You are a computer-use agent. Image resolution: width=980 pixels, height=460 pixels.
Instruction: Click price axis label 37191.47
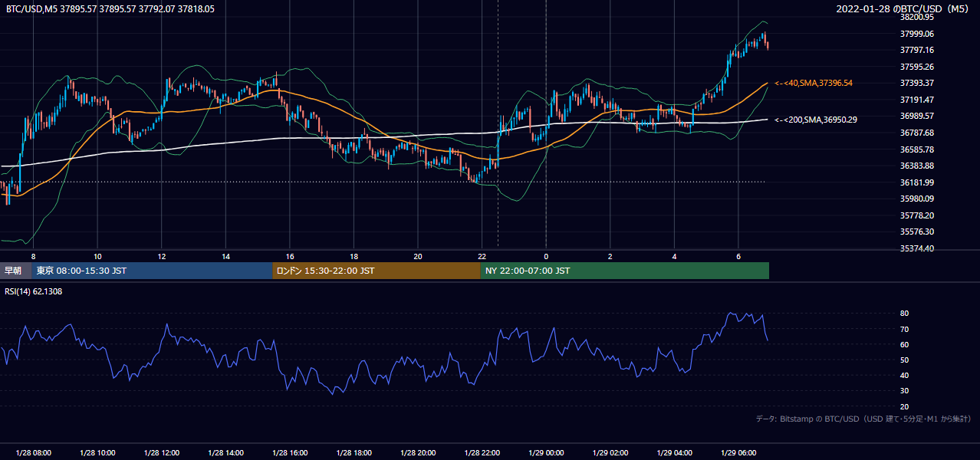pos(917,100)
